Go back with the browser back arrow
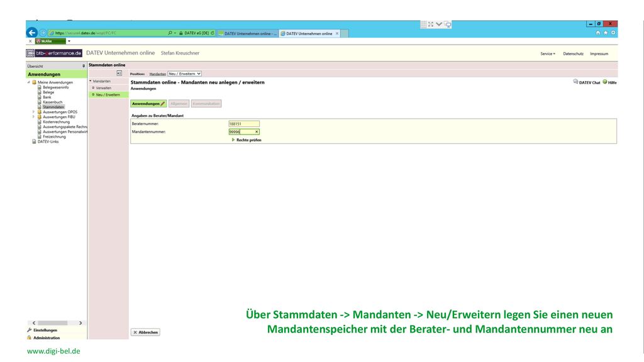 tap(31, 33)
